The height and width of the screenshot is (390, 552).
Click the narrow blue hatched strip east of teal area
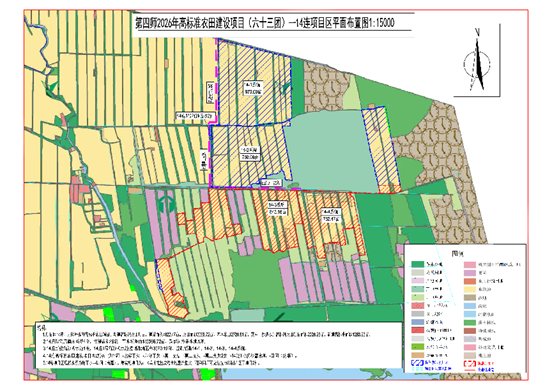[x=381, y=146]
